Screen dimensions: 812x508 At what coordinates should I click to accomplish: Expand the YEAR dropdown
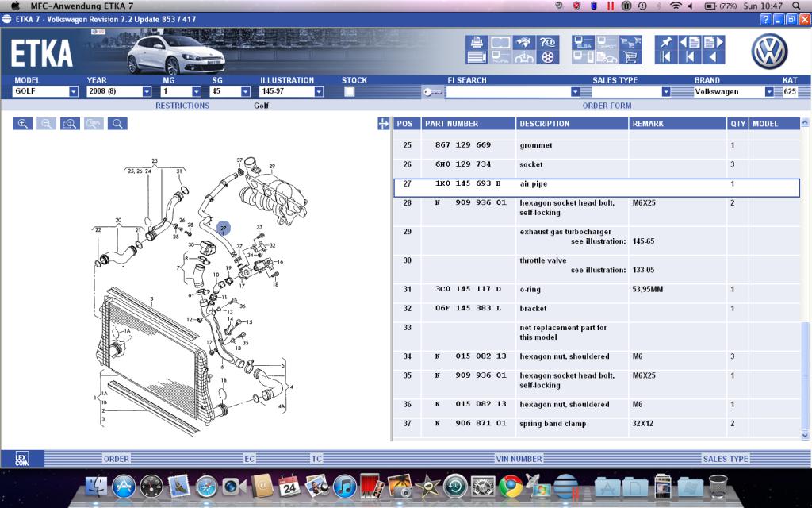(147, 92)
